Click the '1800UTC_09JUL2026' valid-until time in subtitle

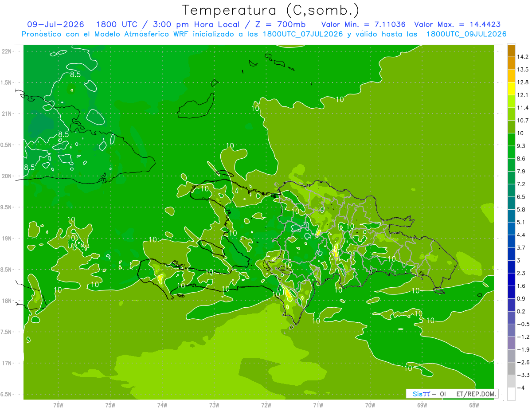tap(466, 34)
